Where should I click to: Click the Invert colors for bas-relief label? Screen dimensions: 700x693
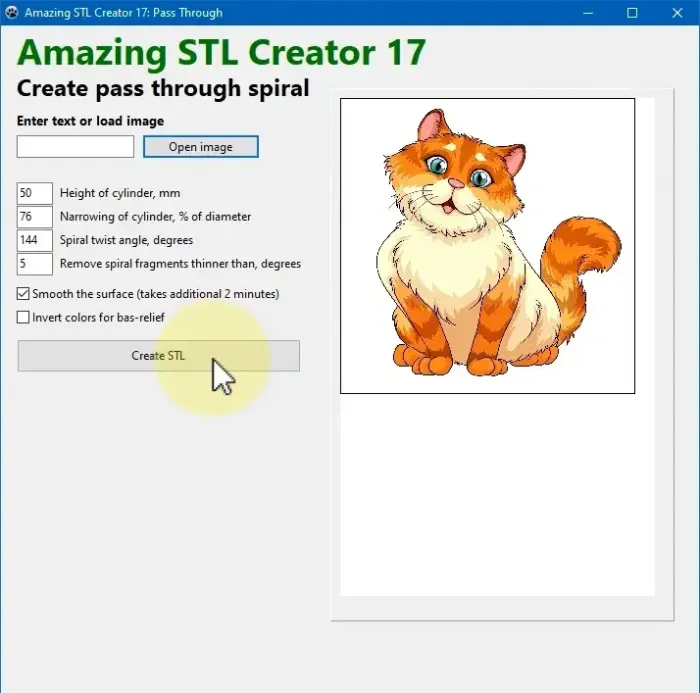(98, 318)
